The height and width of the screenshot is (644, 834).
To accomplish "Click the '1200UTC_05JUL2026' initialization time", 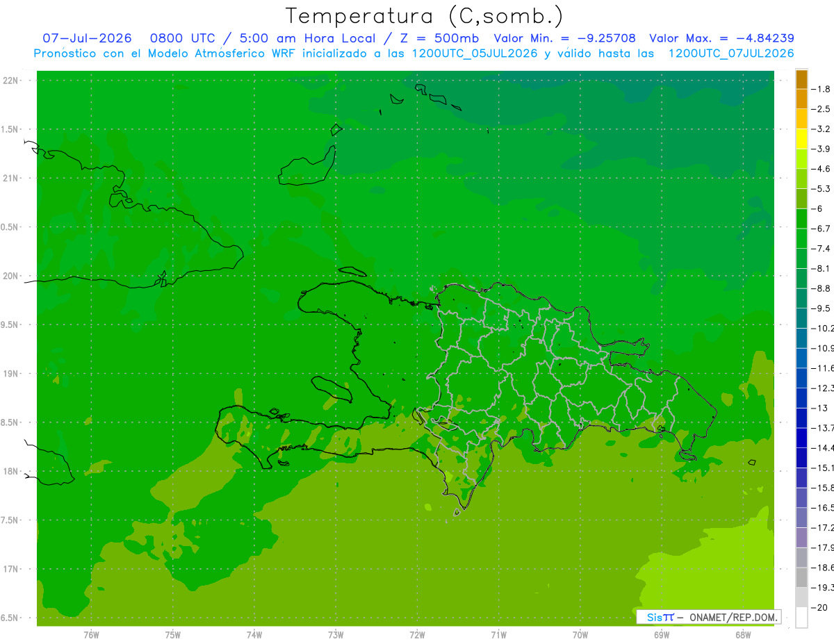I will point(475,53).
